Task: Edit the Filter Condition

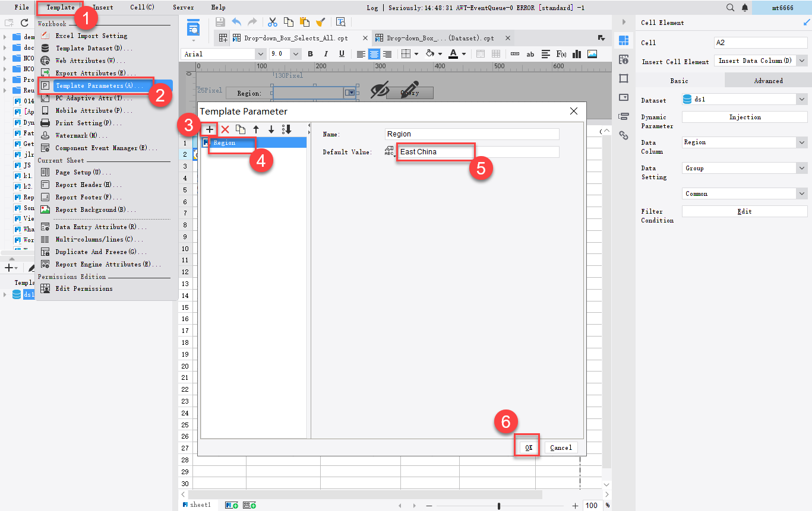Action: click(x=744, y=211)
